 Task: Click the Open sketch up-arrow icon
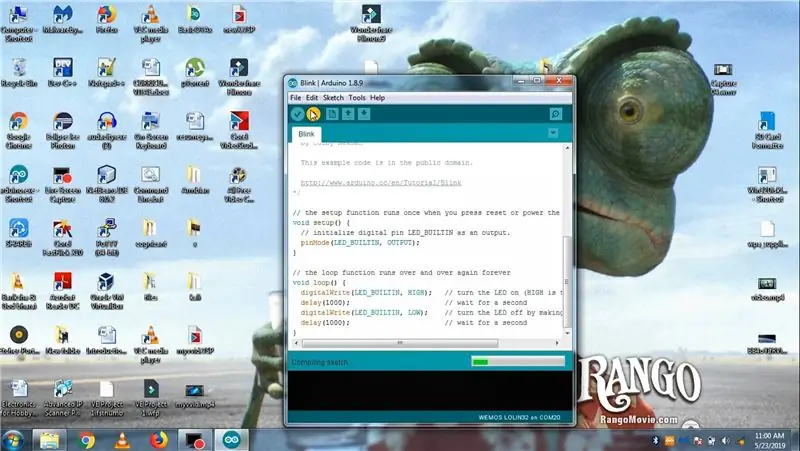tap(348, 114)
